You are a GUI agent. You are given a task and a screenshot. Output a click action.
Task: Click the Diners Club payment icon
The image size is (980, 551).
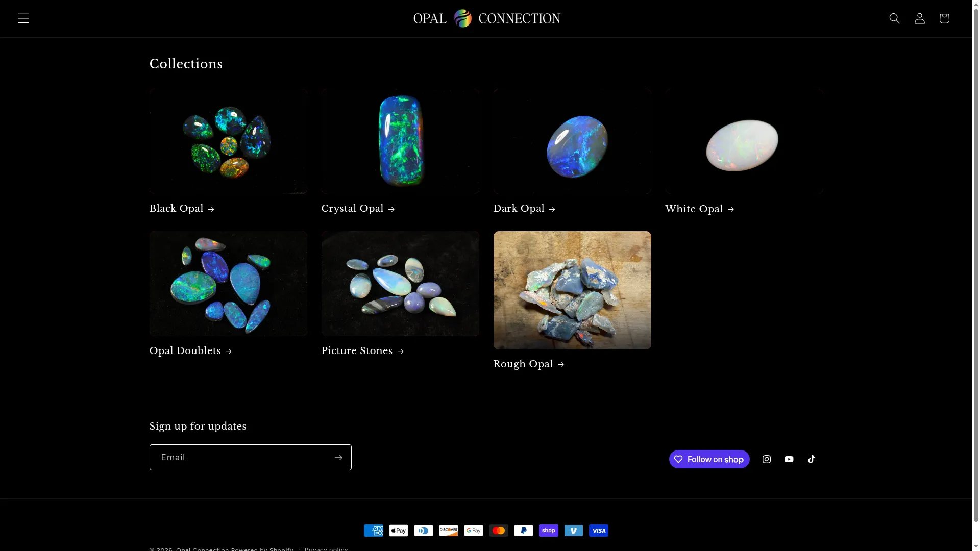424,531
